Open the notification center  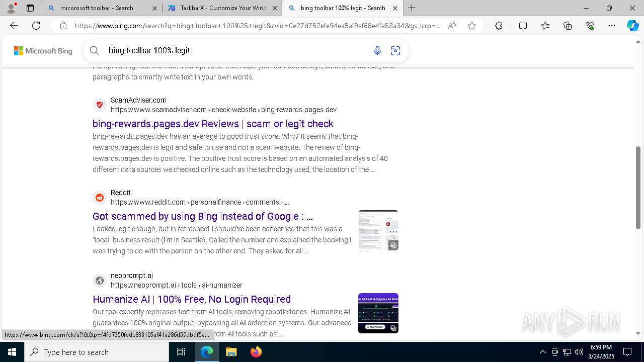(627, 352)
